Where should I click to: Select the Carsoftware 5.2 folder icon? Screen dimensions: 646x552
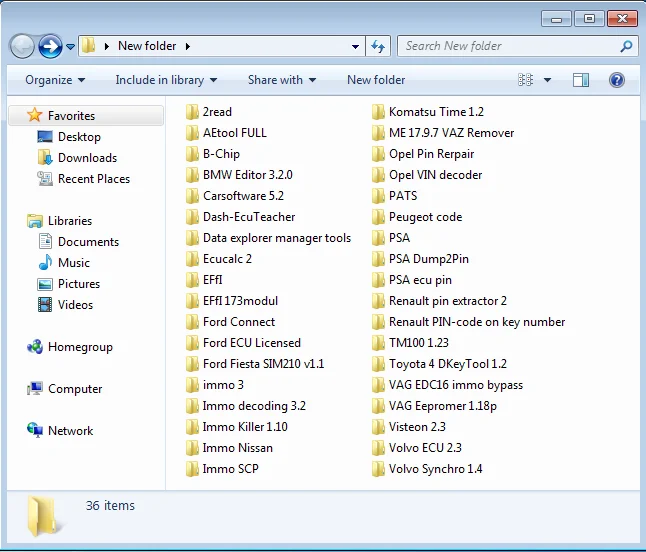192,196
